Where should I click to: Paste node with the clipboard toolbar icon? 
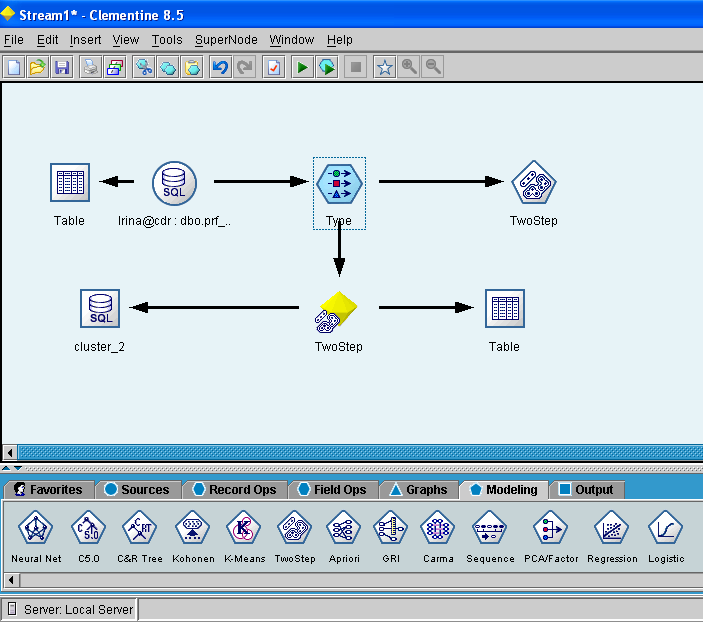192,67
